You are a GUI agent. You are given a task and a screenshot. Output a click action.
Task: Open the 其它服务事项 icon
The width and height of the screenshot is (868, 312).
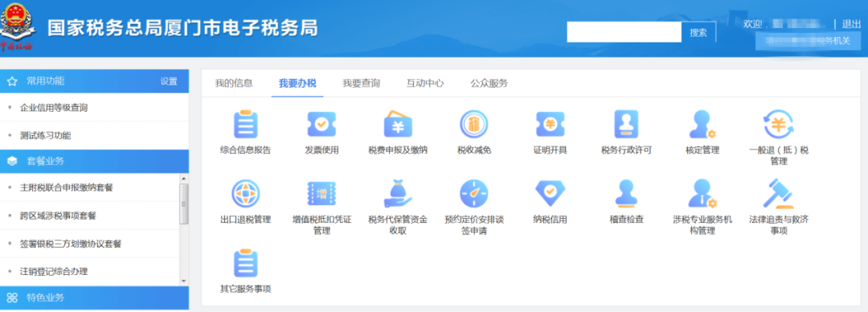(245, 263)
